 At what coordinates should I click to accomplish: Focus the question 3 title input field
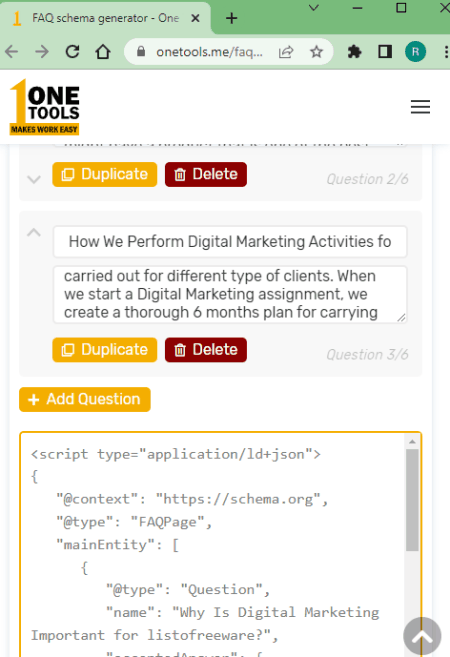point(230,242)
